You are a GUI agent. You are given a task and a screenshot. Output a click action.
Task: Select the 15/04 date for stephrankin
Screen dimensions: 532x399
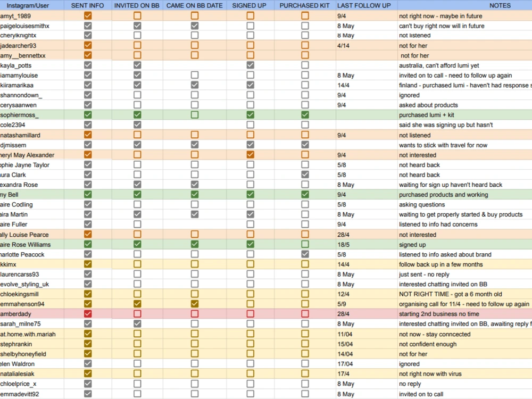tap(367, 344)
